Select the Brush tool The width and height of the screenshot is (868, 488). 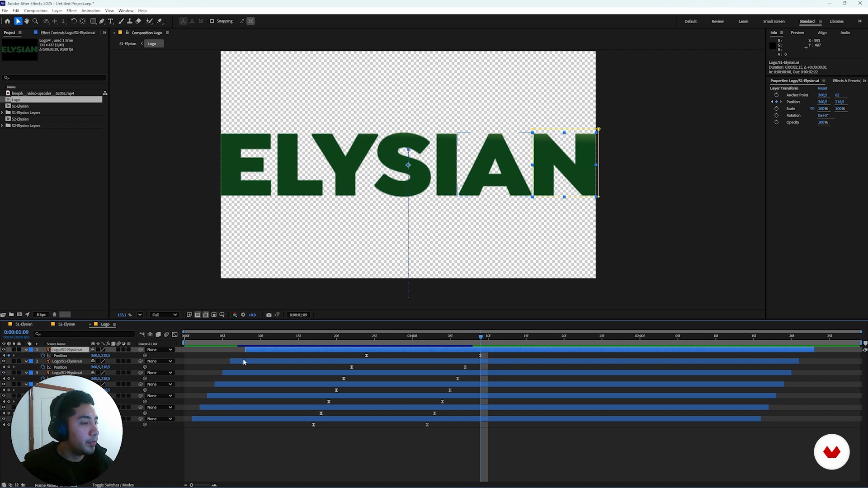[x=121, y=21]
